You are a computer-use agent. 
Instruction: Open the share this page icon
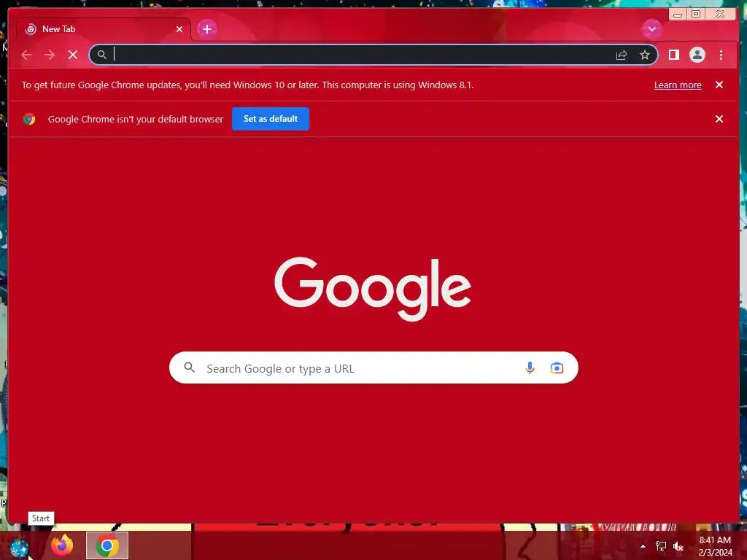click(622, 55)
